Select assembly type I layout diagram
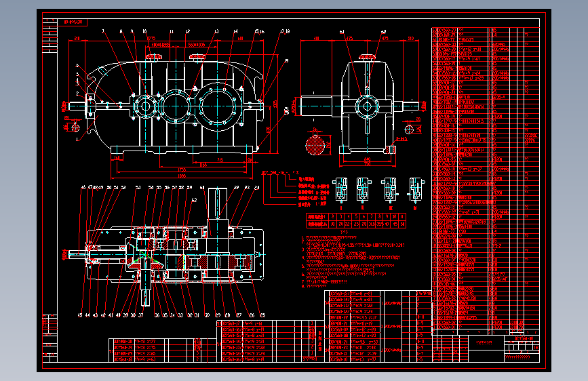 point(341,189)
